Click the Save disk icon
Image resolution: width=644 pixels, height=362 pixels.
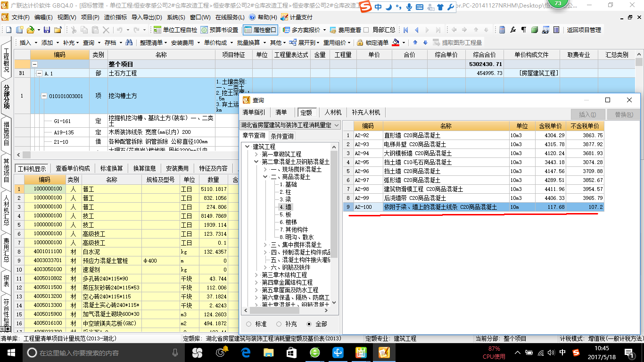(x=47, y=30)
